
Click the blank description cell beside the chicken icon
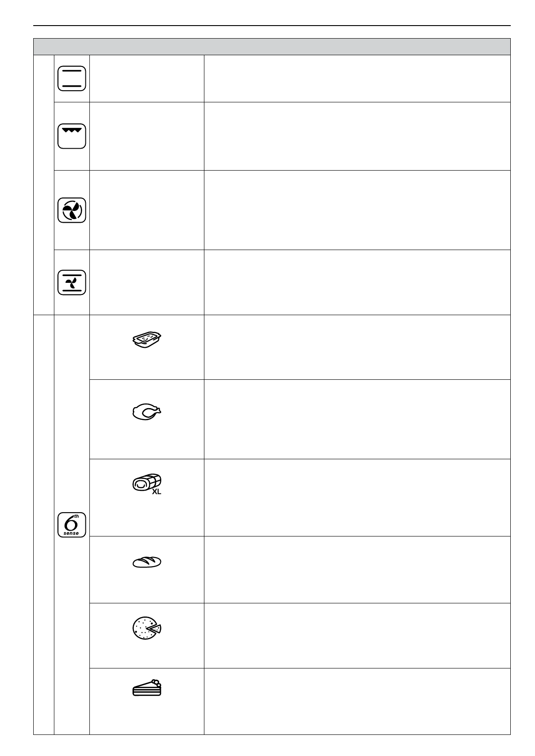coord(357,419)
